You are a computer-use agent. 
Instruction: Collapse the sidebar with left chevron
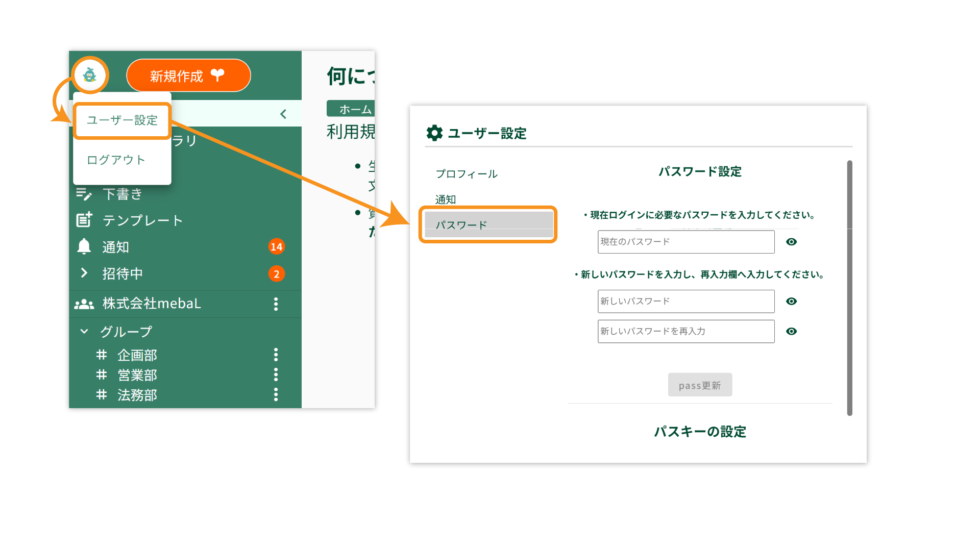coord(283,114)
